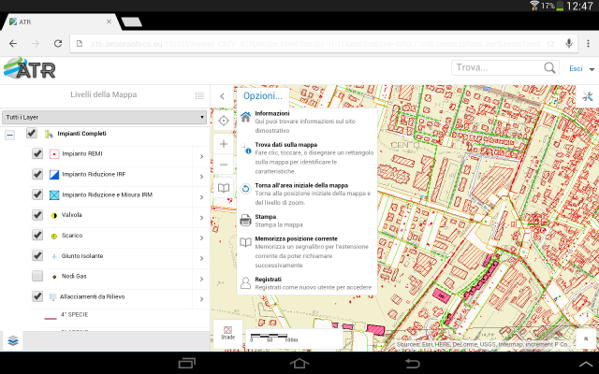The image size is (599, 374).
Task: Click the browser forward arrow
Action: [36, 44]
